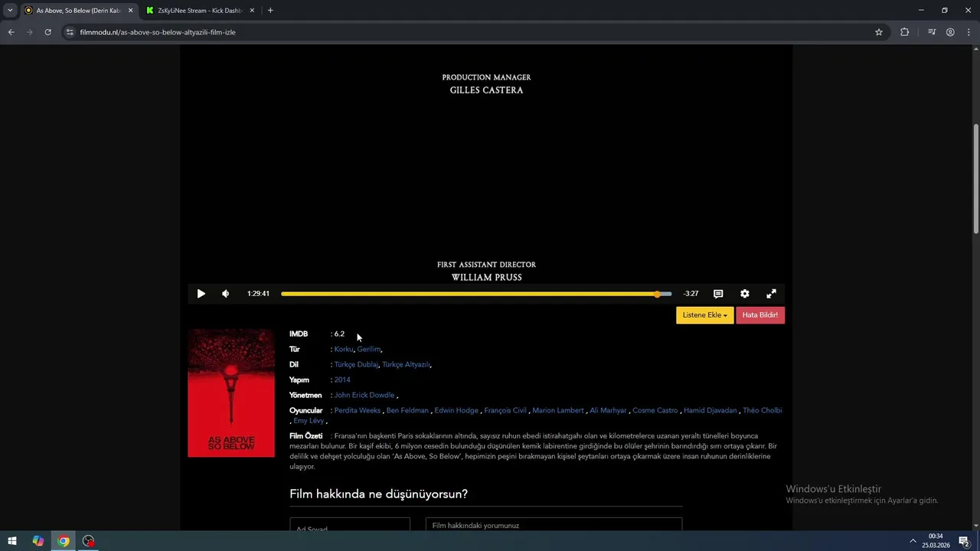
Task: Open the 2014 production year link
Action: click(x=342, y=380)
